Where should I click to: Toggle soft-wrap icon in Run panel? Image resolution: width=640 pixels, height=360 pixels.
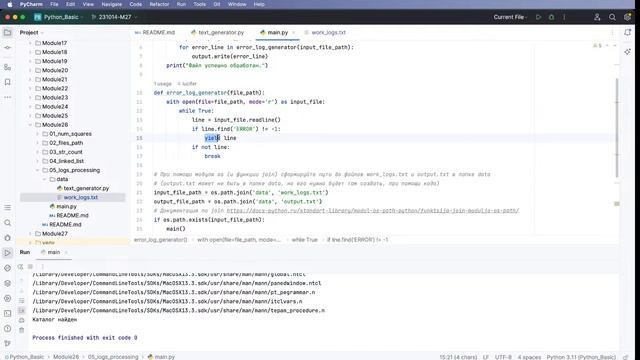pyautogui.click(x=22, y=301)
